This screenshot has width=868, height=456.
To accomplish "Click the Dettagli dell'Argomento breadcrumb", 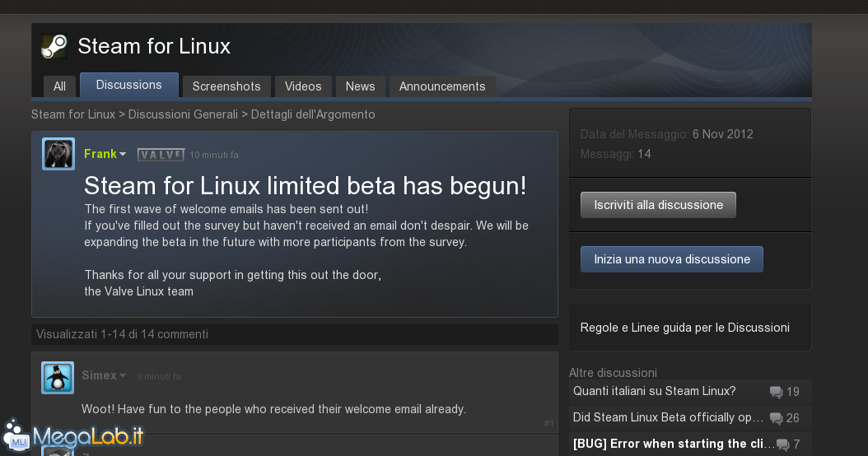I will [x=313, y=114].
